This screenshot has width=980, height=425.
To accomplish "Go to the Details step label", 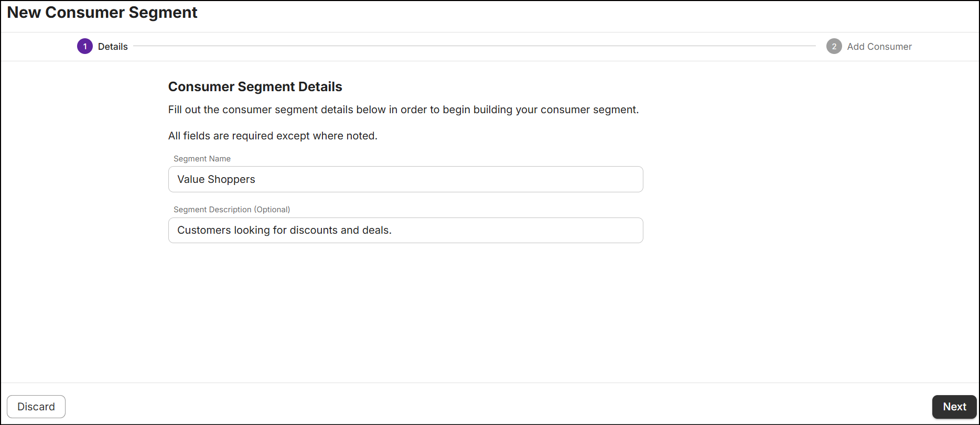I will coord(113,47).
